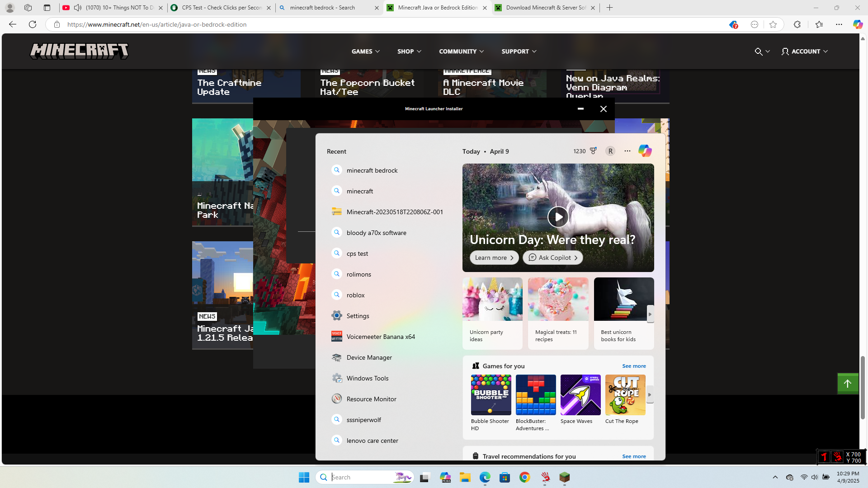Open Microsoft Store from the taskbar

coord(505,477)
